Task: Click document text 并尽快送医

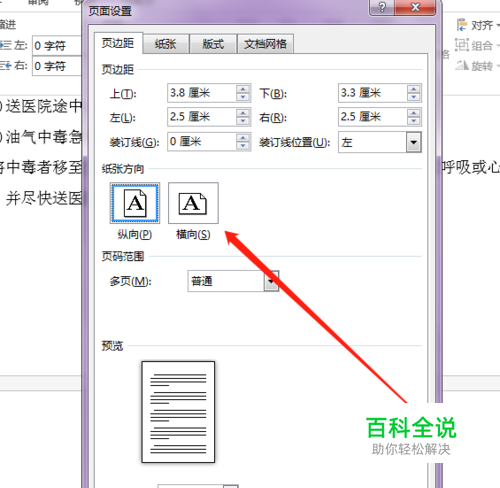Action: coord(44,198)
